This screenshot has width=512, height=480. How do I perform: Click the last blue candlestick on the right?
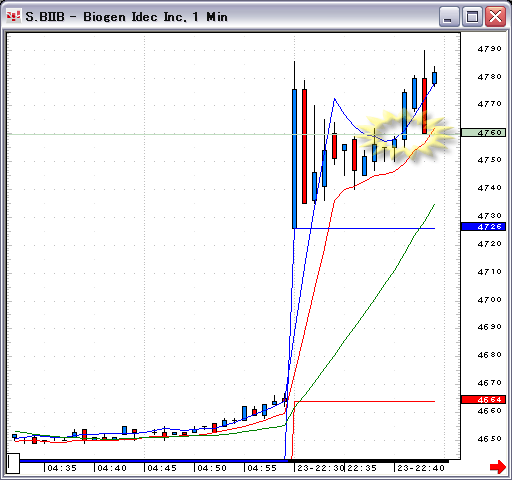(434, 78)
